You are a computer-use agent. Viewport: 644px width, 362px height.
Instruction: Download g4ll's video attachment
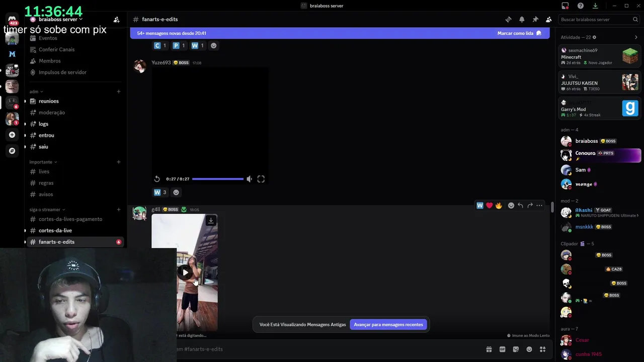coord(211,220)
